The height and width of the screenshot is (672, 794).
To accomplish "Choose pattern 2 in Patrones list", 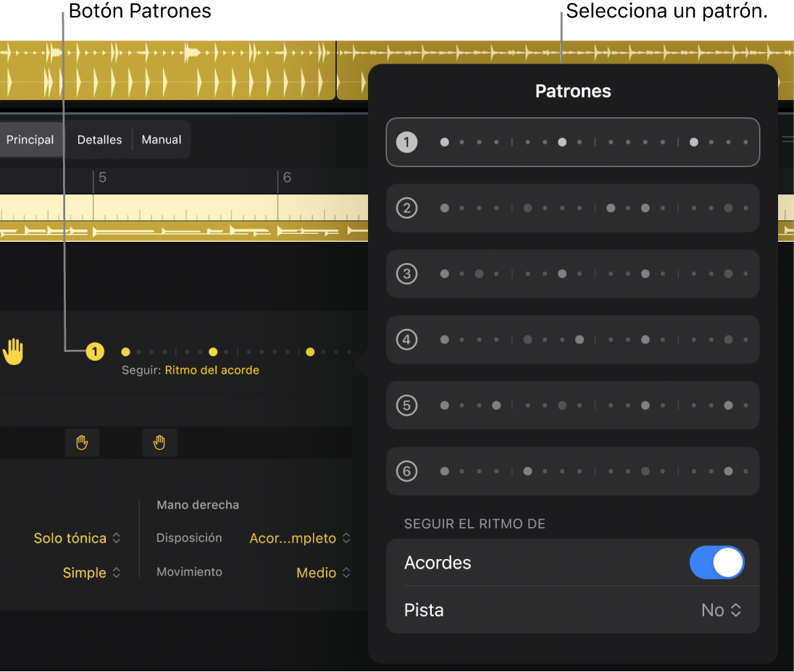I will (x=573, y=208).
